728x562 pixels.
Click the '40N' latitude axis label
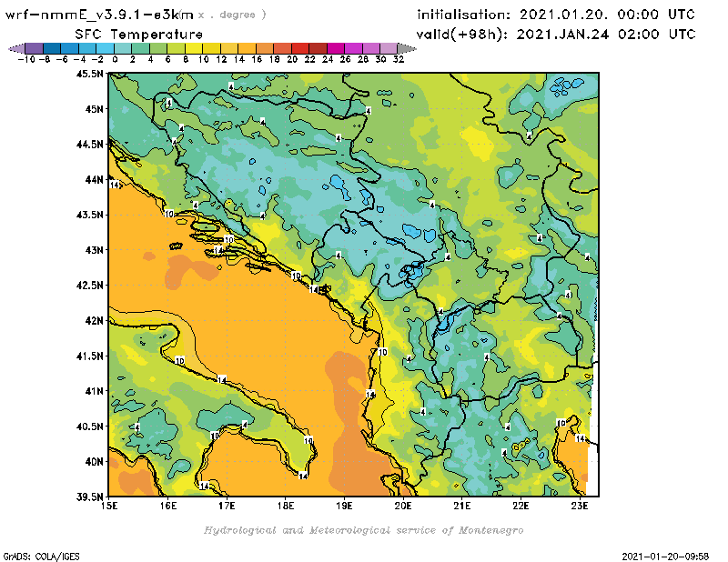[x=94, y=461]
